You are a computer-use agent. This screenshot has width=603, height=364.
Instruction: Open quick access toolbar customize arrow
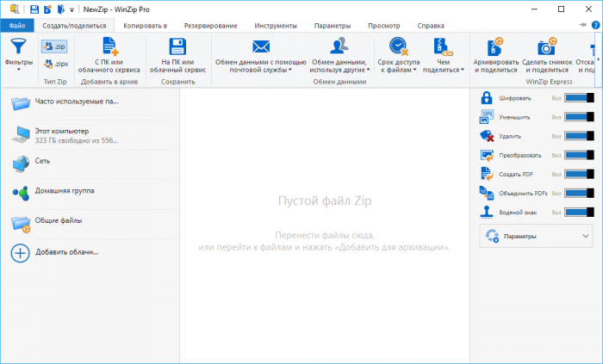pyautogui.click(x=71, y=10)
